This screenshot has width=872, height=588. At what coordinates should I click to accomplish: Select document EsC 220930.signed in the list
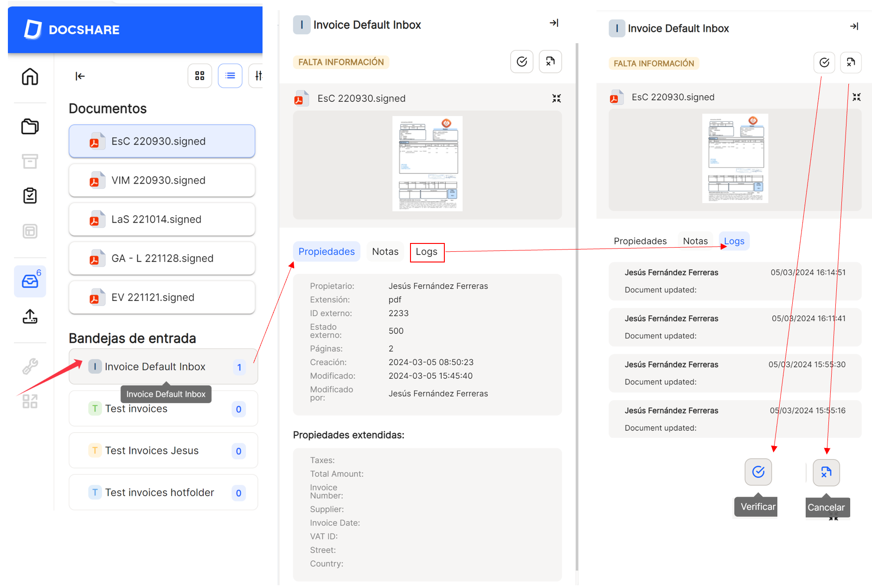coord(162,141)
